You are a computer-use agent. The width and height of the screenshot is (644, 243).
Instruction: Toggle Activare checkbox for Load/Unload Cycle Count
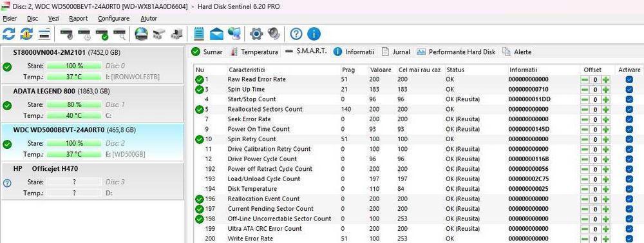629,179
